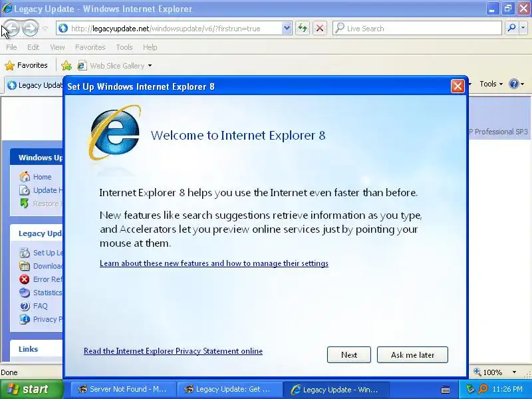Image resolution: width=532 pixels, height=399 pixels.
Task: Click the Ask me later button
Action: [412, 355]
